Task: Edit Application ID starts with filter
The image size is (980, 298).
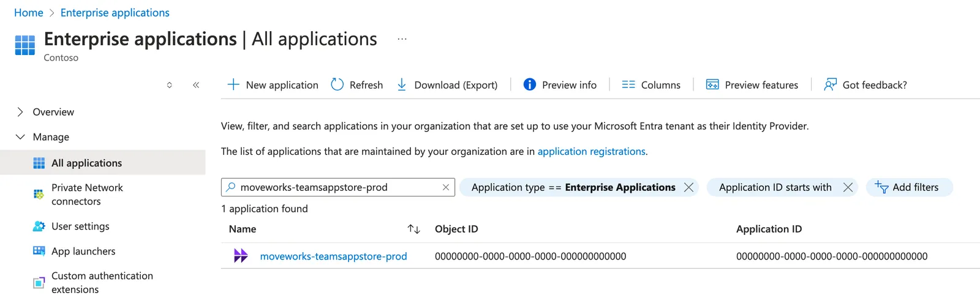Action: (775, 187)
